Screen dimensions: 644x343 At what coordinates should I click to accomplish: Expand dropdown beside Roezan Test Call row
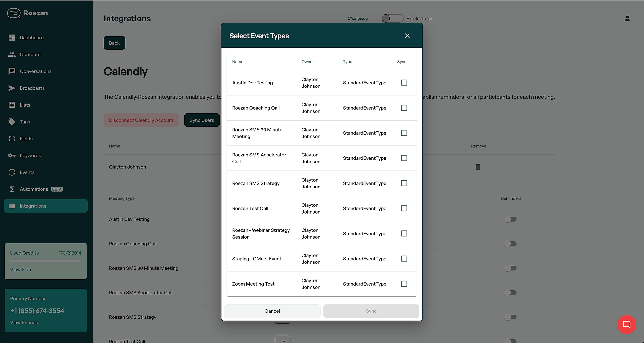point(283,340)
